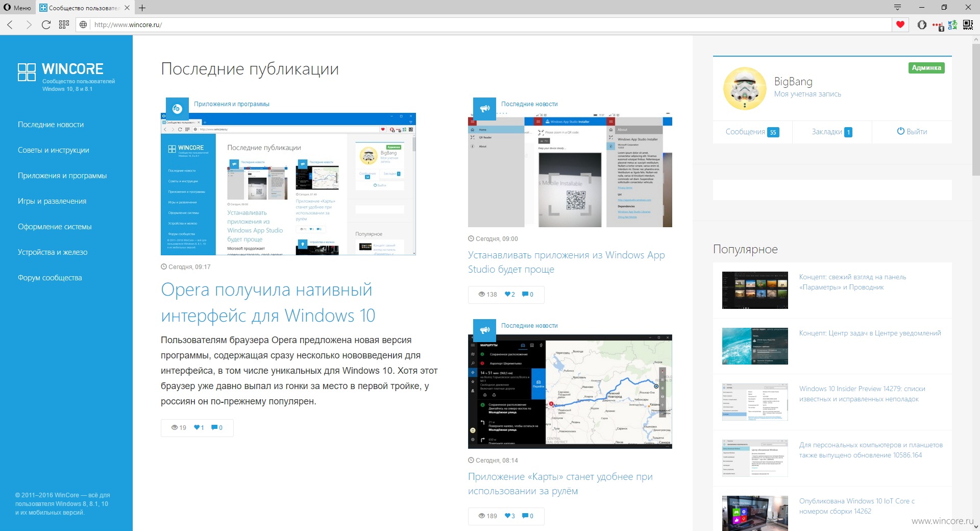
Task: Click the QR code extension icon
Action: (968, 25)
